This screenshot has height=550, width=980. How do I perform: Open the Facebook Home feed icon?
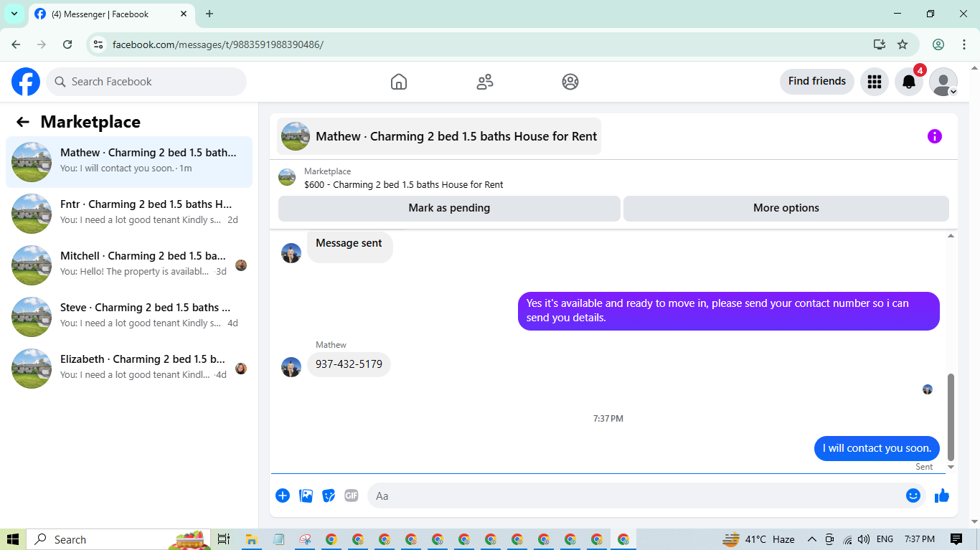point(399,82)
